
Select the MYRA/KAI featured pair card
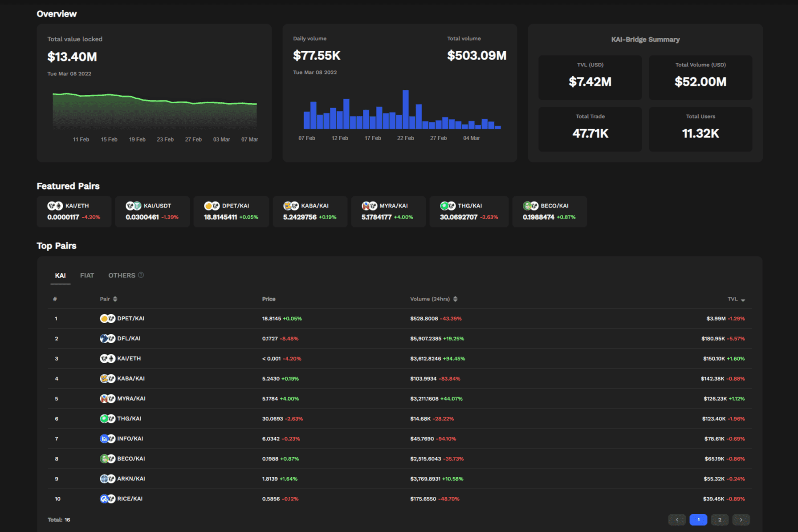[x=388, y=211]
